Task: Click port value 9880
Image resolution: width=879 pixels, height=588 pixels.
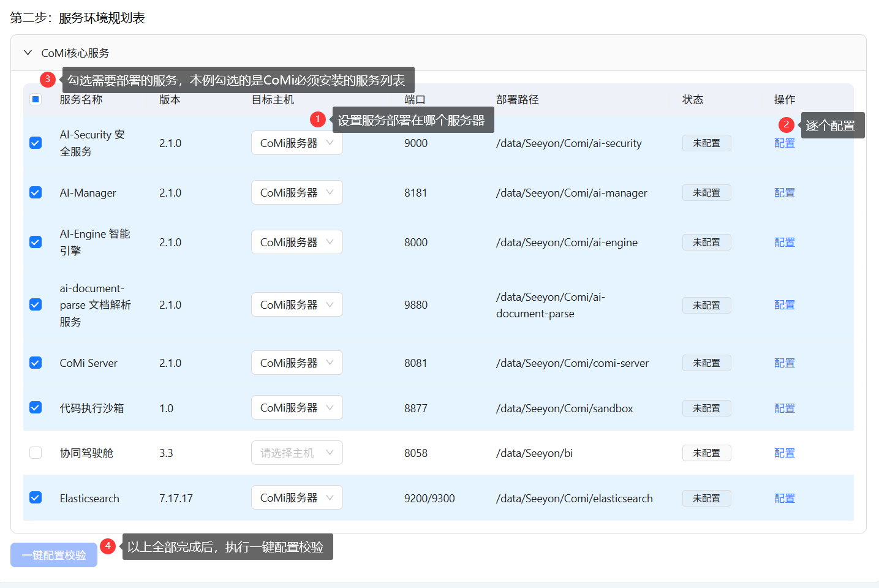Action: click(416, 305)
